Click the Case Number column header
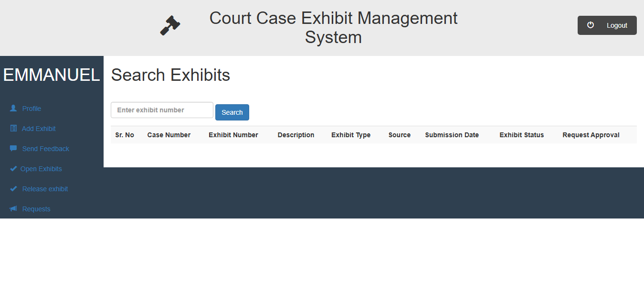 coord(169,135)
